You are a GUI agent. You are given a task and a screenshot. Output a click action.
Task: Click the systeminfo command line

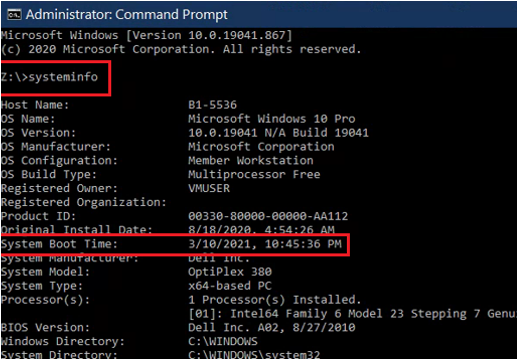pos(49,77)
